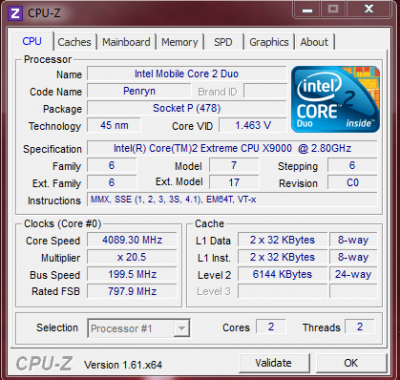Select the Memory tab
Viewport: 400px width, 380px height.
tap(179, 42)
